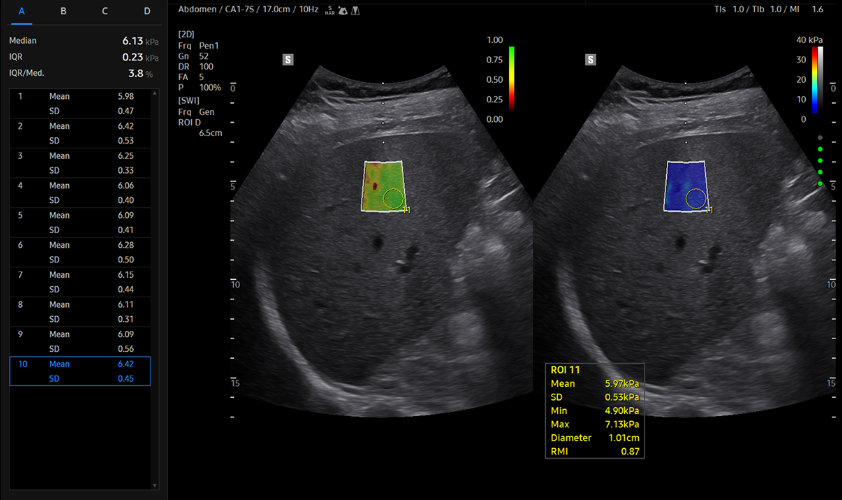Click the S orientation marker on left image
842x500 pixels.
pos(288,60)
